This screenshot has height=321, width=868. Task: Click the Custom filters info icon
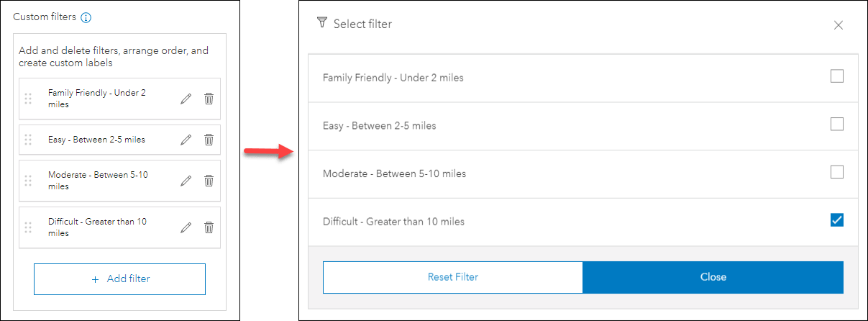click(86, 17)
